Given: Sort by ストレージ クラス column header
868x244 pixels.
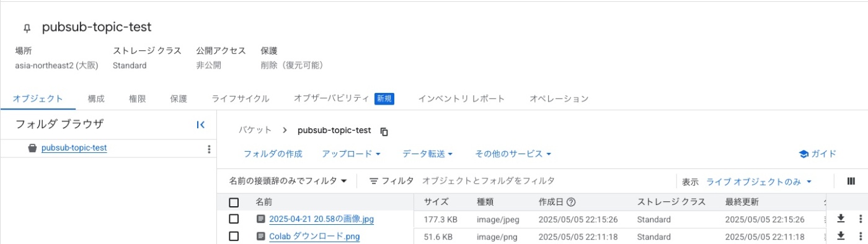Looking at the screenshot, I should [671, 202].
